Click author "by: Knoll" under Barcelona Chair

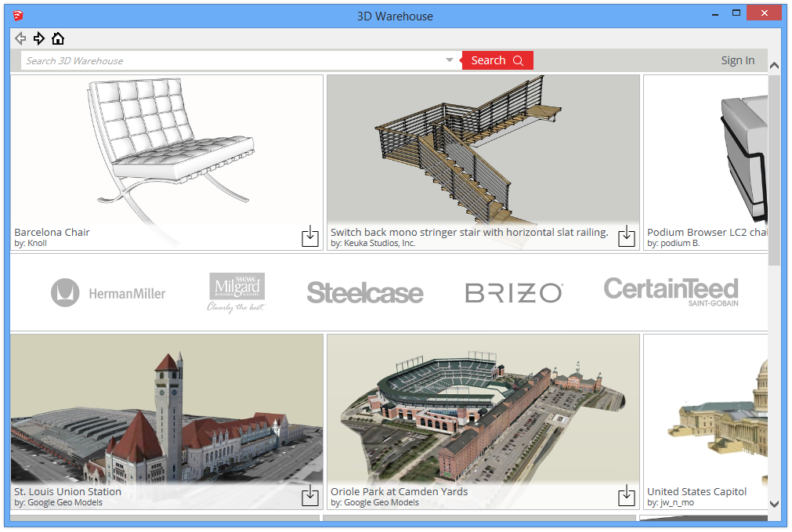click(31, 244)
